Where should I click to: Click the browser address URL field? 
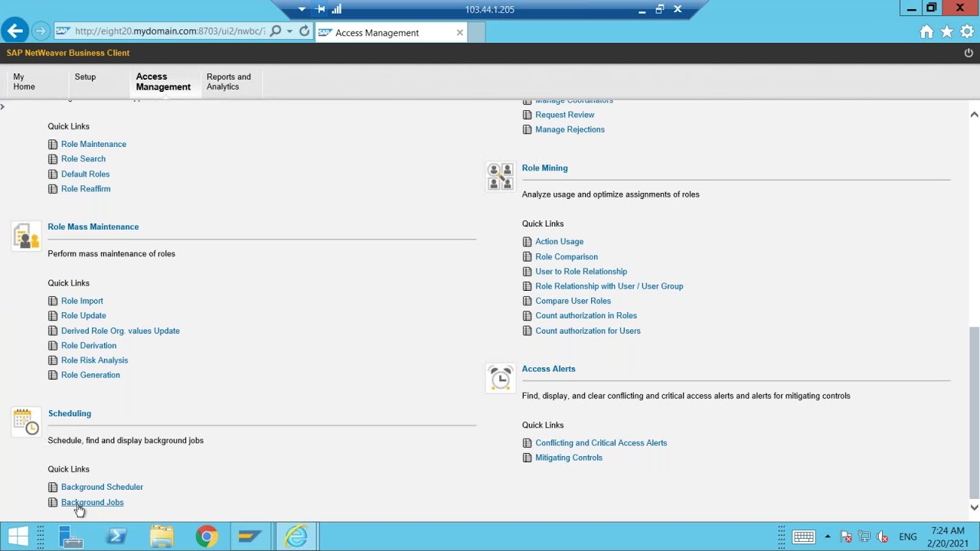click(170, 31)
